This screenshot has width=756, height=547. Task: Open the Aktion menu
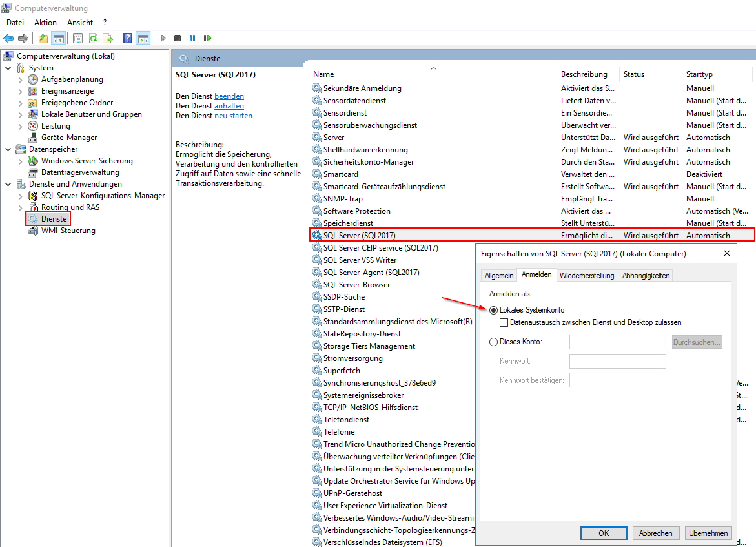point(45,22)
